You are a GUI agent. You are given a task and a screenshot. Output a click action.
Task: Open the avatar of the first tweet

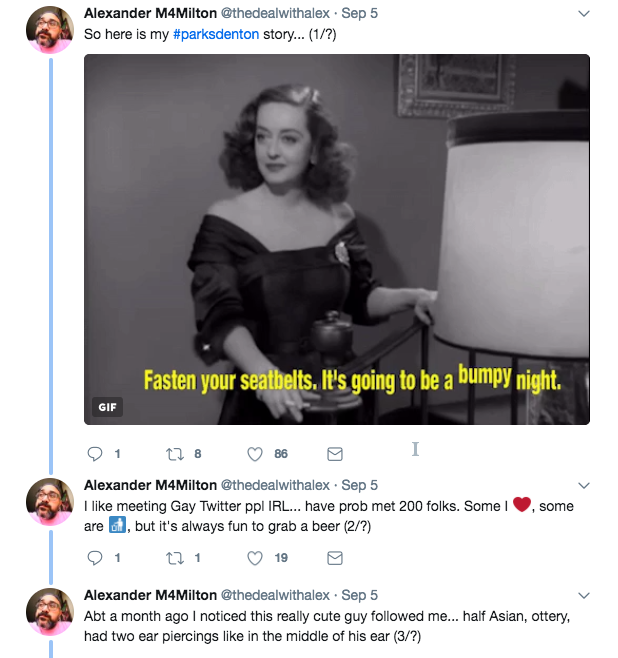[50, 30]
